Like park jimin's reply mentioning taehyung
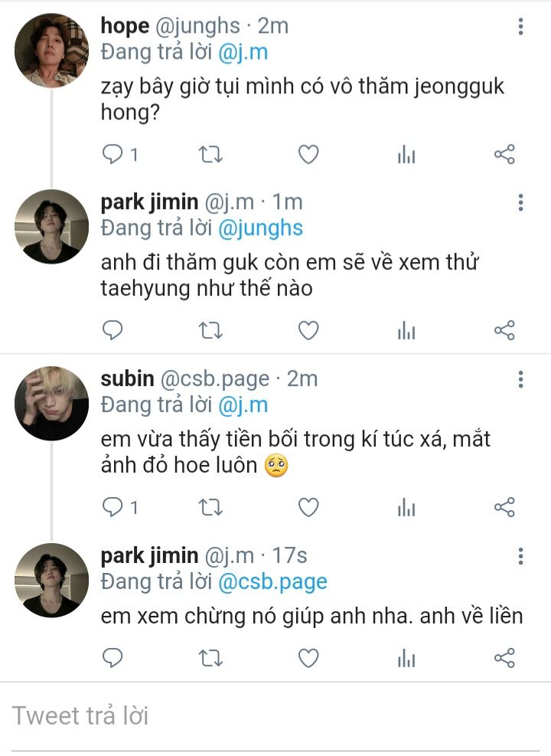The image size is (551, 756). click(x=308, y=330)
